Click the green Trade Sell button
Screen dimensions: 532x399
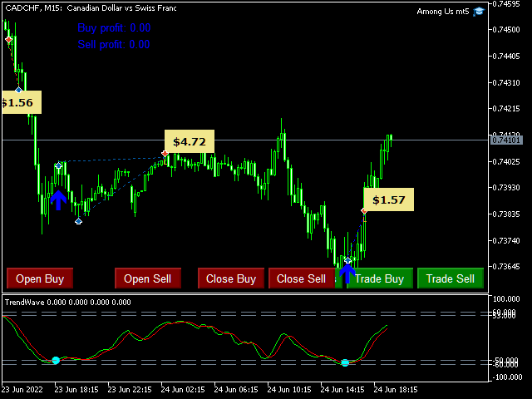pyautogui.click(x=450, y=278)
